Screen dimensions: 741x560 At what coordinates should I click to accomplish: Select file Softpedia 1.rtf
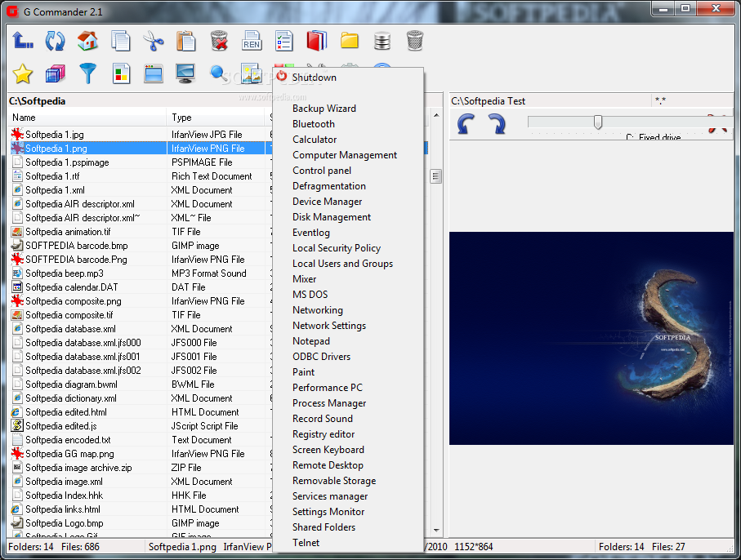pos(52,176)
